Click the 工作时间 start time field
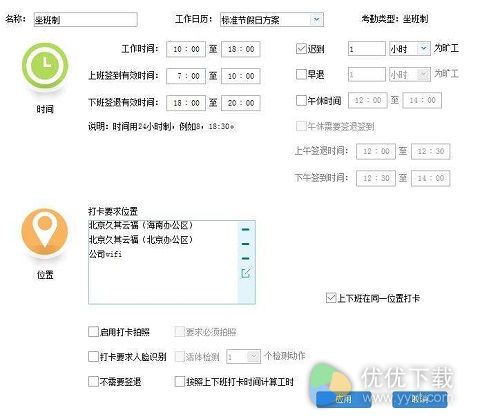Image resolution: width=480 pixels, height=419 pixels. click(186, 49)
